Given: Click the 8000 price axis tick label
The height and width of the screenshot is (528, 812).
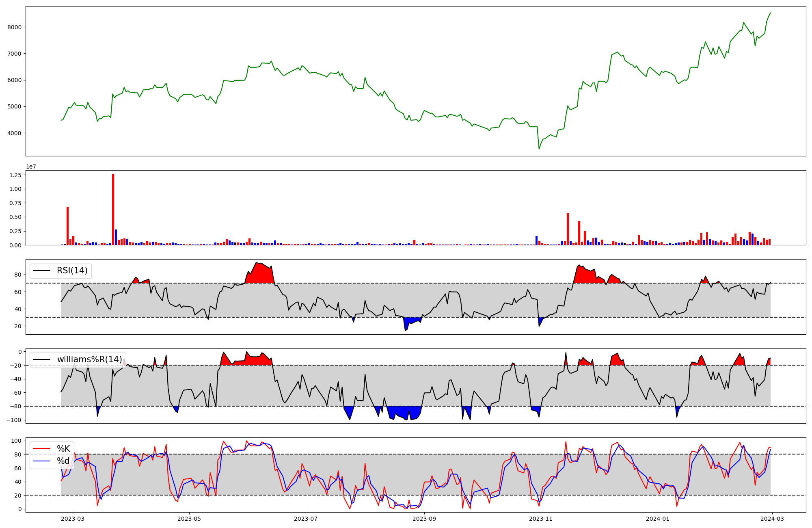Looking at the screenshot, I should point(15,27).
